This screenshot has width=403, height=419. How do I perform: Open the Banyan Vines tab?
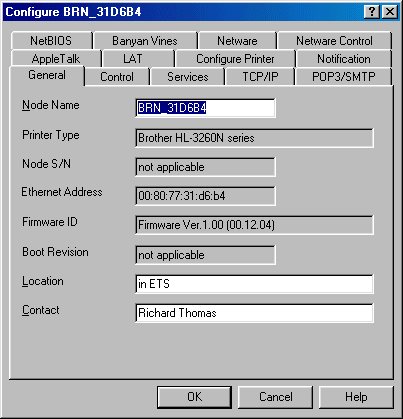pyautogui.click(x=145, y=41)
